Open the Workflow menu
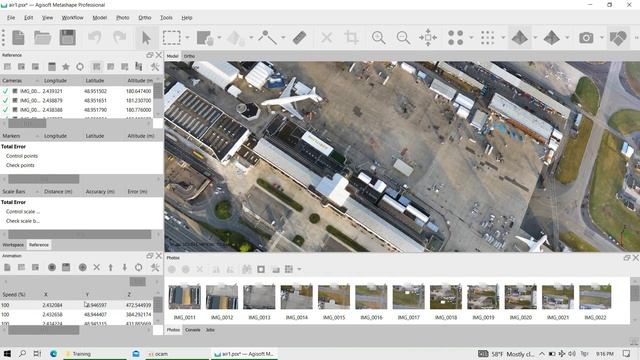Viewport: 640px width, 360px height. point(72,18)
